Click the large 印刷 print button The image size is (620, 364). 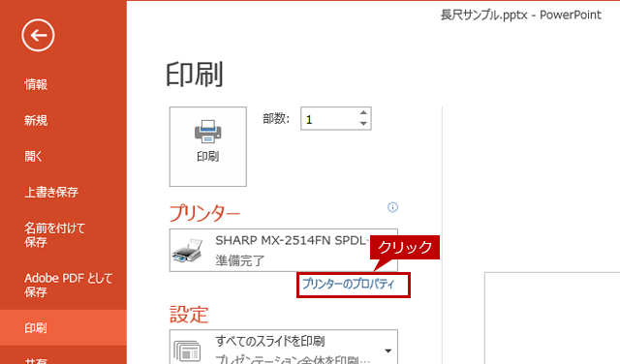208,146
